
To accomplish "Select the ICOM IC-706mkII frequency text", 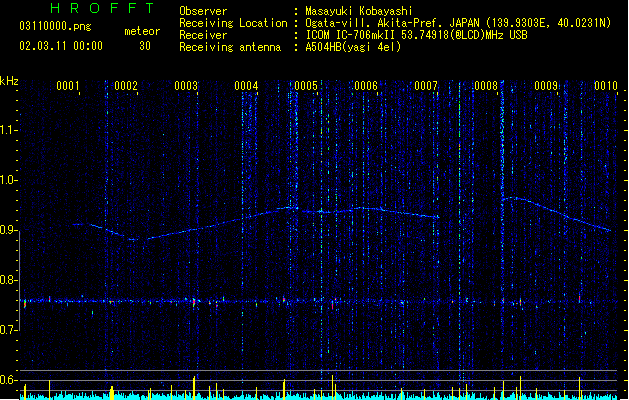I will pos(416,35).
